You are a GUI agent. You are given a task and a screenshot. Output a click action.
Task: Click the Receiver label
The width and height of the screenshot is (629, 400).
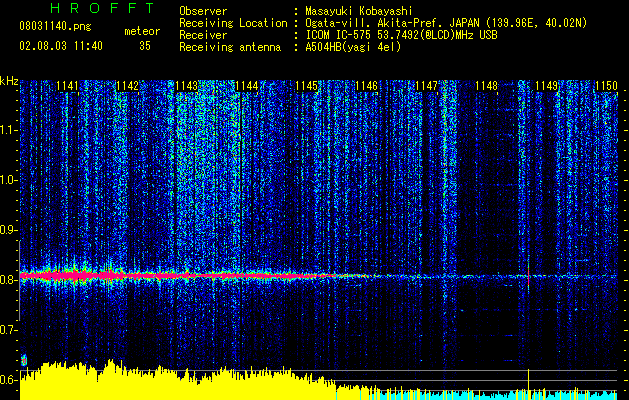[x=203, y=35]
